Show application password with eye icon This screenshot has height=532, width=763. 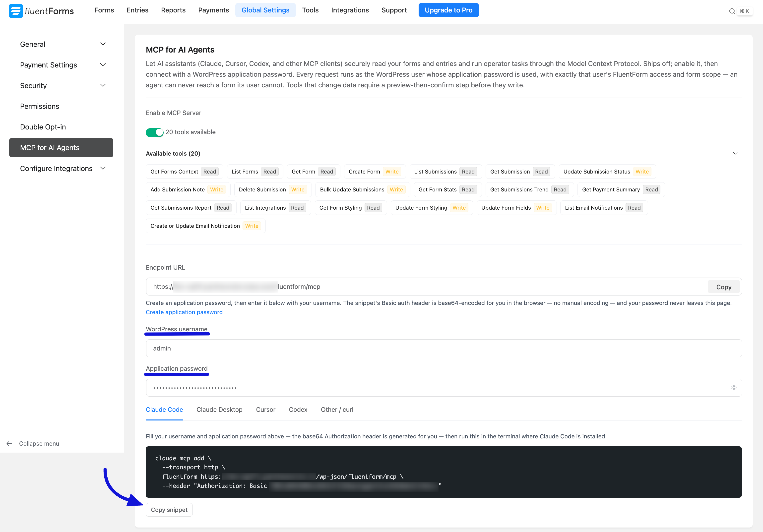pyautogui.click(x=734, y=387)
